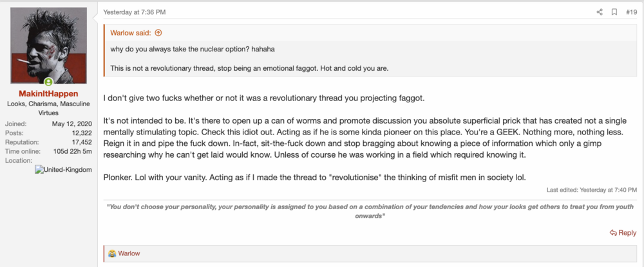Click the broken United-Kingdom flag image
This screenshot has width=644, height=267.
(64, 170)
